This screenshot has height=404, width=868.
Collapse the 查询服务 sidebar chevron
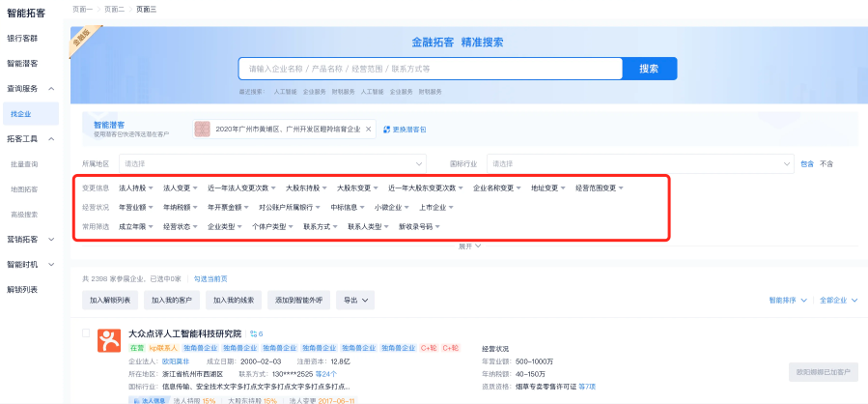(50, 88)
